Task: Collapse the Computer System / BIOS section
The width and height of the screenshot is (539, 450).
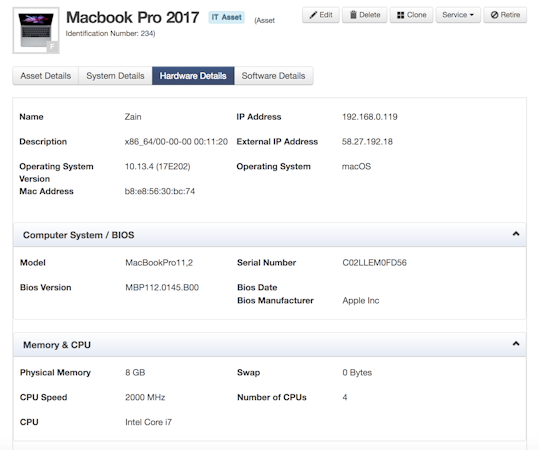Action: 516,234
